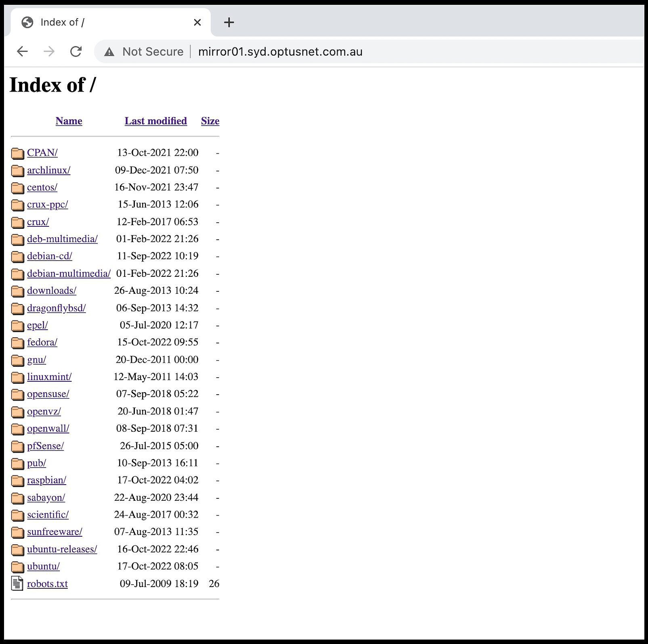The width and height of the screenshot is (648, 644).
Task: Click the folder icon beside ubuntu-releases/
Action: coord(18,550)
